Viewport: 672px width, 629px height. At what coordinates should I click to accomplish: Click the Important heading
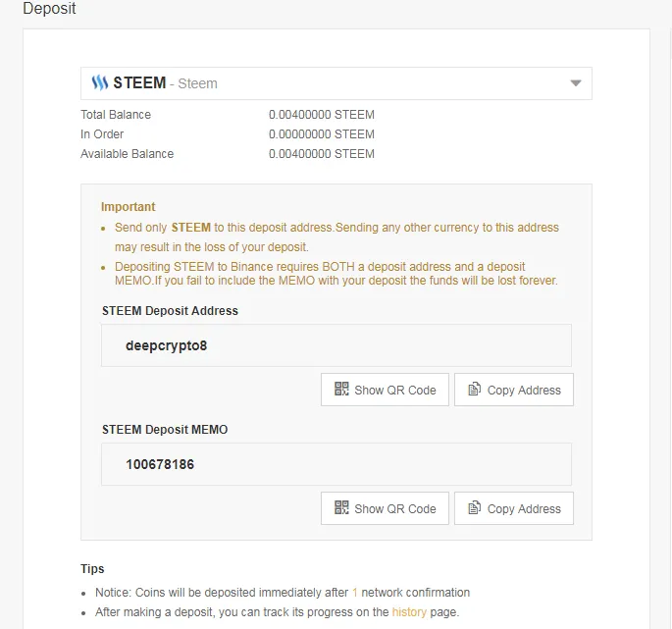click(129, 207)
